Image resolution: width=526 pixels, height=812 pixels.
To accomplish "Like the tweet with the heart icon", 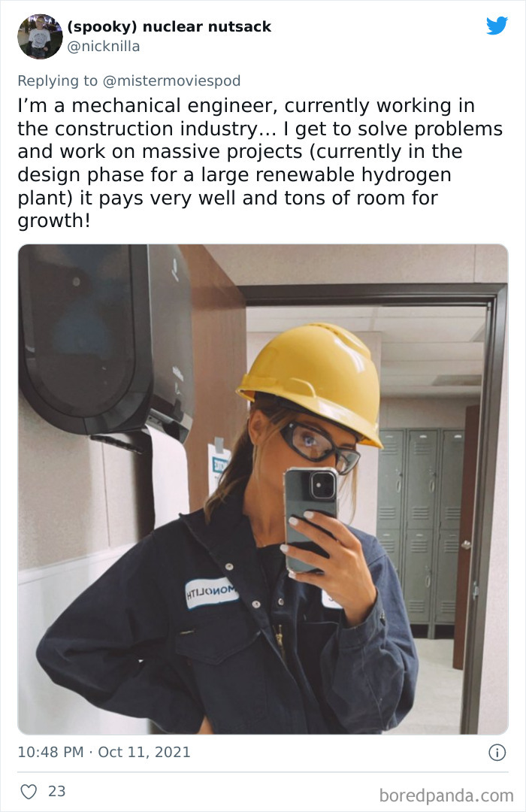I will pyautogui.click(x=29, y=791).
